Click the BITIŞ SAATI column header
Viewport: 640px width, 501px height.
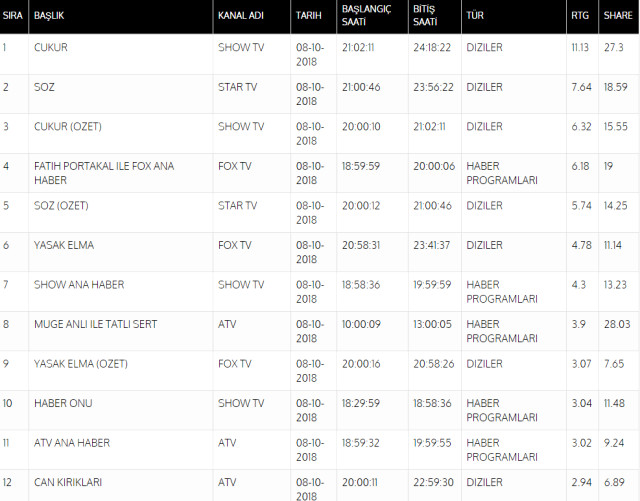point(425,18)
